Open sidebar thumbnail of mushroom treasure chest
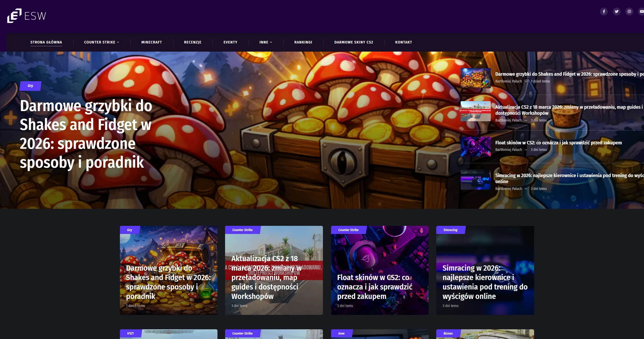The width and height of the screenshot is (644, 339). [x=476, y=78]
